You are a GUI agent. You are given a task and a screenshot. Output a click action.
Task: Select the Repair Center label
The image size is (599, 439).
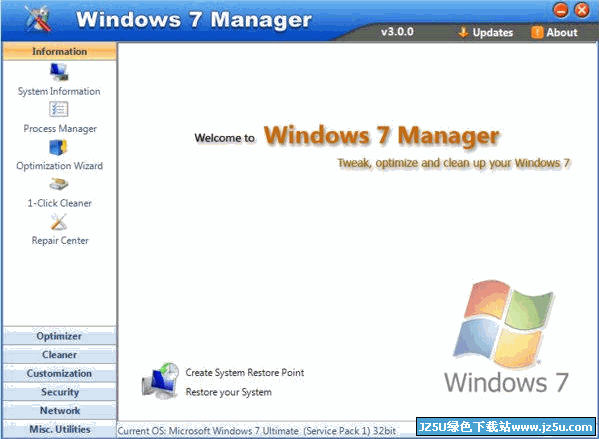[60, 240]
